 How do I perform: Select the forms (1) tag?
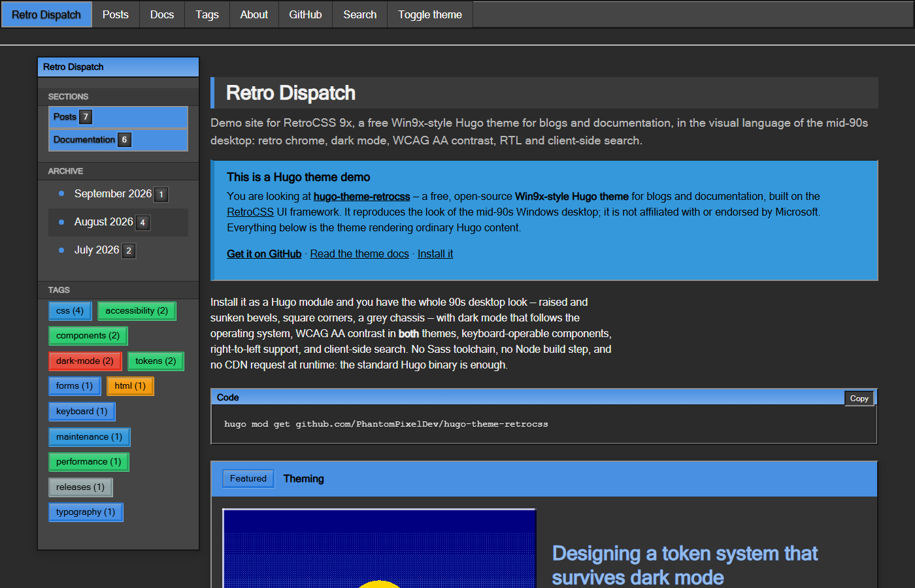point(75,386)
